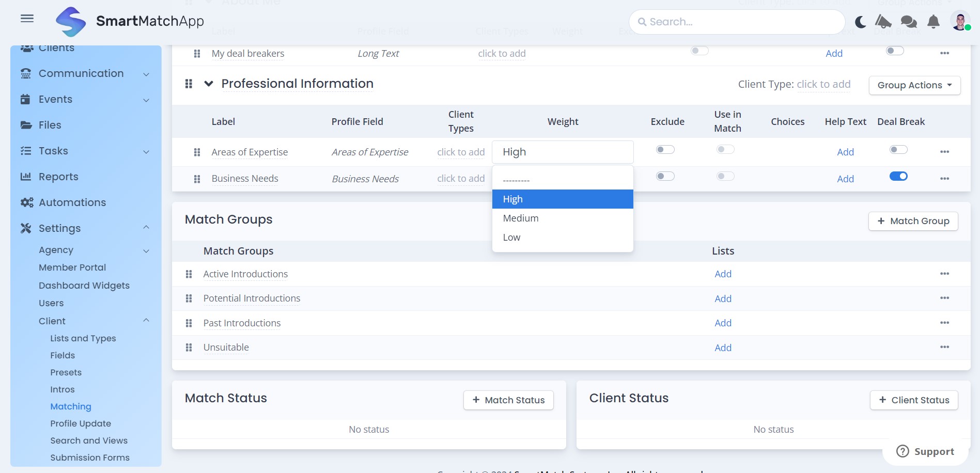Screen dimensions: 980x473
Task: Select Reports in the sidebar
Action: [58, 176]
